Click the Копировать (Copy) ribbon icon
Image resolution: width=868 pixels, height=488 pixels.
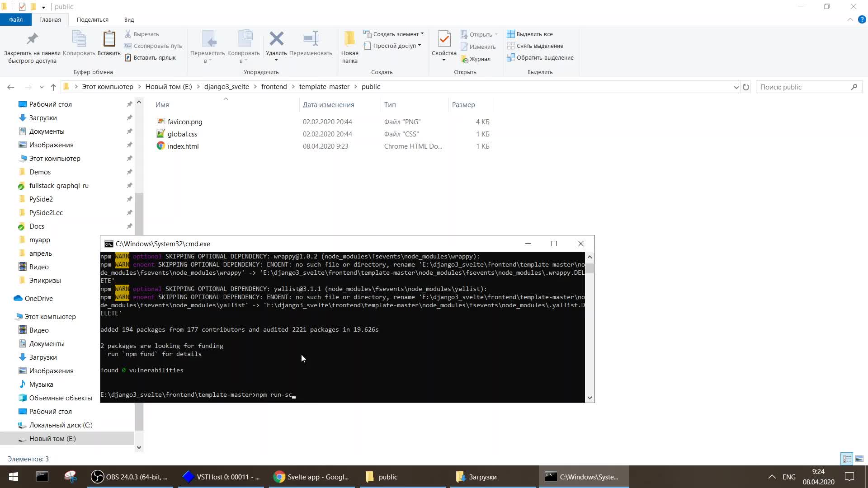pyautogui.click(x=79, y=44)
